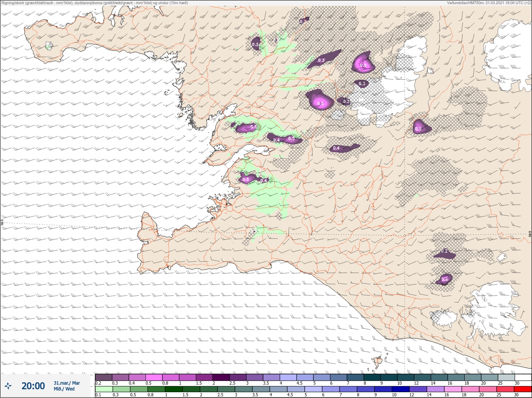532x398 pixels.
Task: Pick the pale green lower swatch labeled 0.1
Action: pos(103,389)
